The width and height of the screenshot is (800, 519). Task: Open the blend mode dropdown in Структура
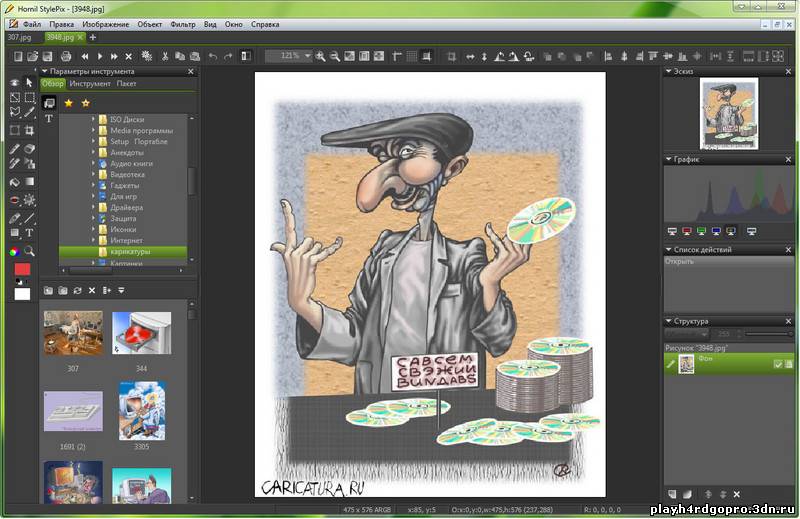tap(686, 334)
